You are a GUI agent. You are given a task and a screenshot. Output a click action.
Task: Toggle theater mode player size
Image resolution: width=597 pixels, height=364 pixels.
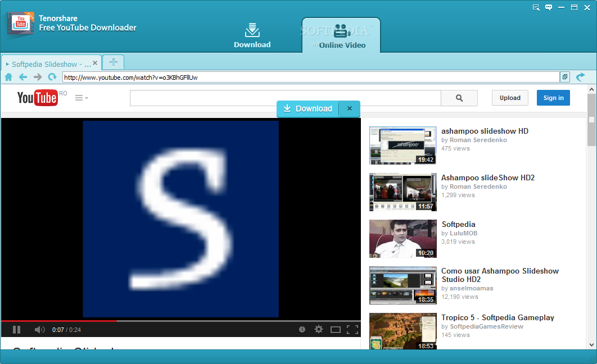336,330
